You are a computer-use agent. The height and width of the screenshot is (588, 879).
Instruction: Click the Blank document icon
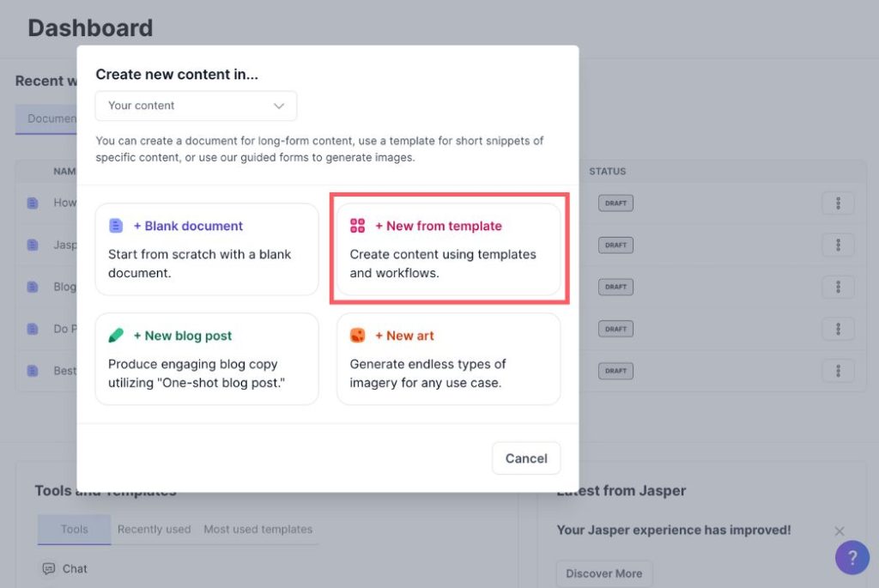click(115, 226)
